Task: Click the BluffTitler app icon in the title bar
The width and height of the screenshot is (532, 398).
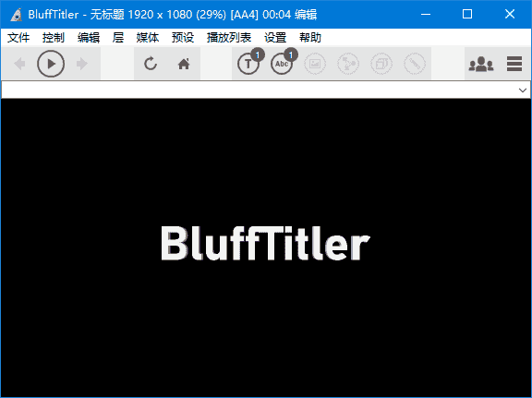Action: [16, 14]
